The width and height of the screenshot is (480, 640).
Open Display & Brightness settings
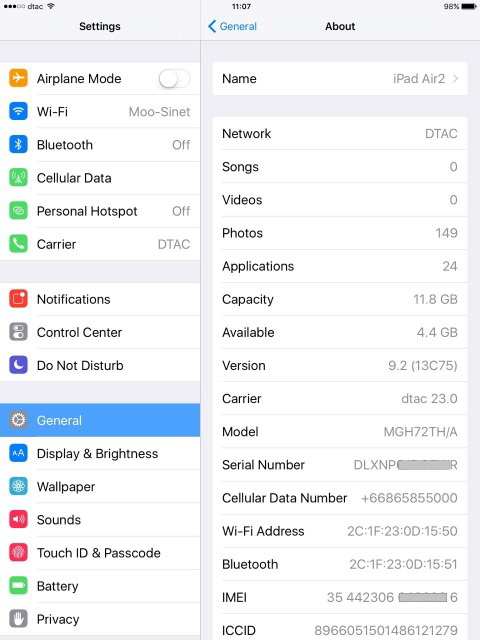100,453
